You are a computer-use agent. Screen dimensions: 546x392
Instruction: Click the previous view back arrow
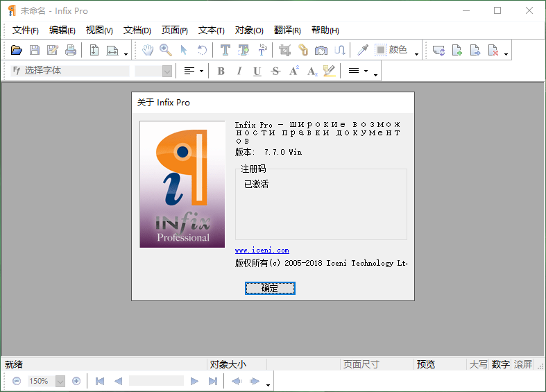click(x=237, y=381)
